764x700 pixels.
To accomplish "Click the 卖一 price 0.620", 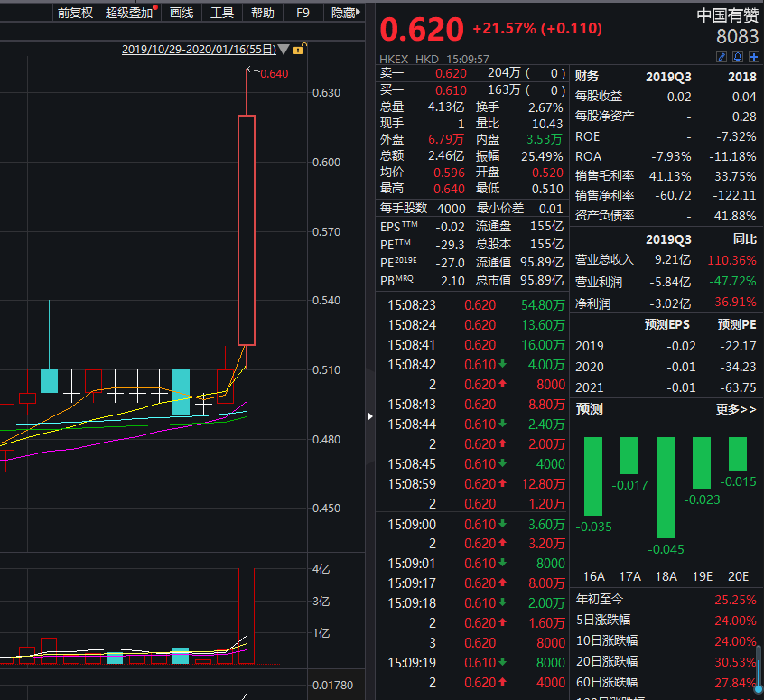I will click(x=451, y=73).
